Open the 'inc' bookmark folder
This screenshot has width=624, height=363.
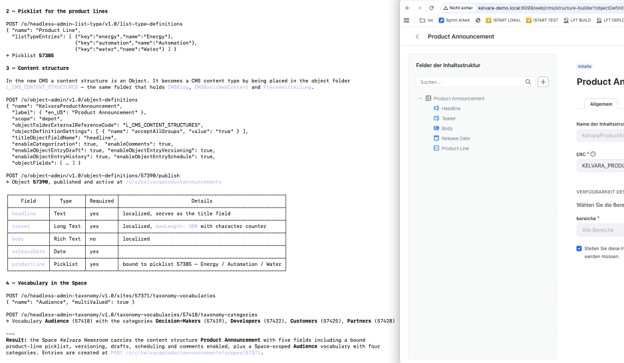tap(426, 20)
